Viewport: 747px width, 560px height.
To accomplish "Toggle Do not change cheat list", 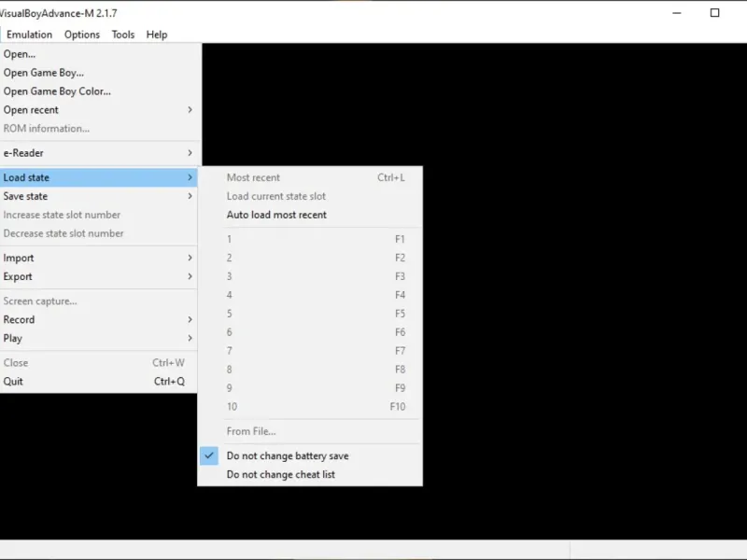I will [310, 474].
